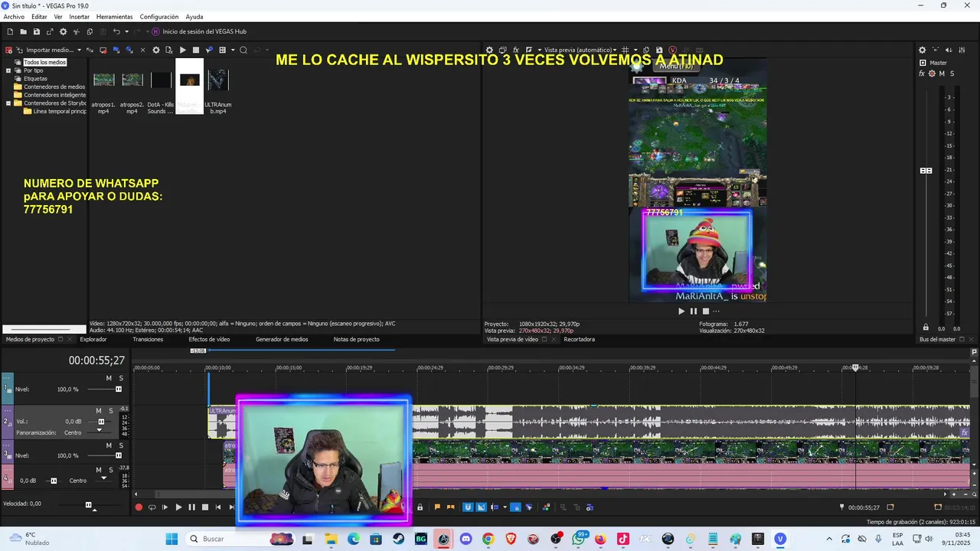Screen dimensions: 980x551
Task: Open preview quality Vista previa (automático) dropdown
Action: pos(580,50)
